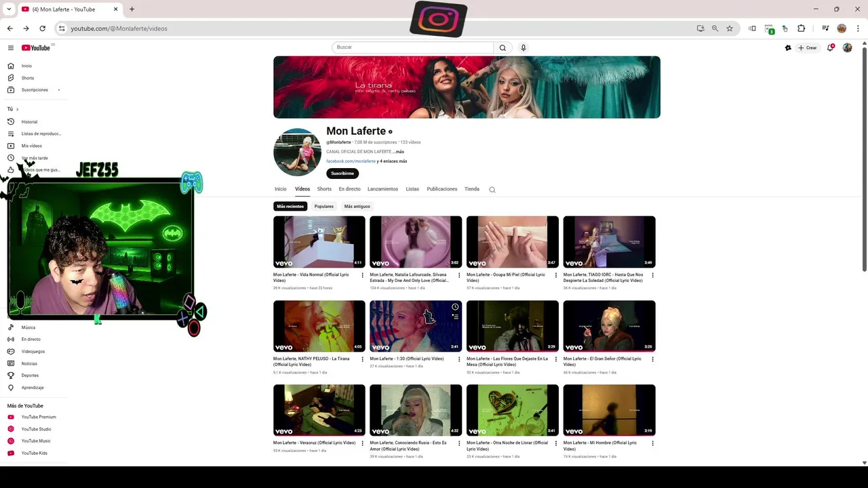Switch to the Lanzamientos channel tab
The width and height of the screenshot is (868, 488).
(x=382, y=189)
